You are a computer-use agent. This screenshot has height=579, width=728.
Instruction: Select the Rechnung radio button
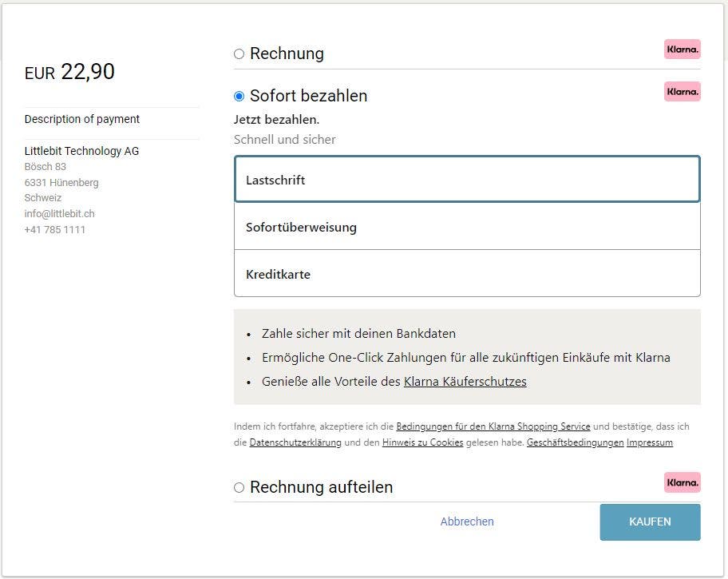(x=239, y=54)
